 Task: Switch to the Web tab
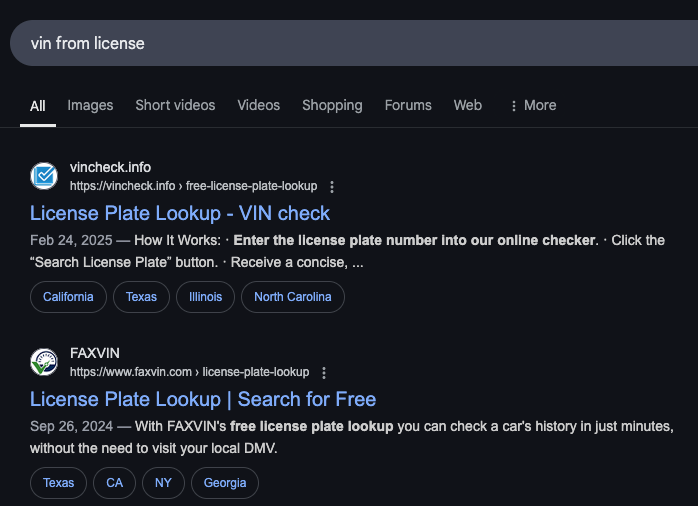pyautogui.click(x=467, y=105)
